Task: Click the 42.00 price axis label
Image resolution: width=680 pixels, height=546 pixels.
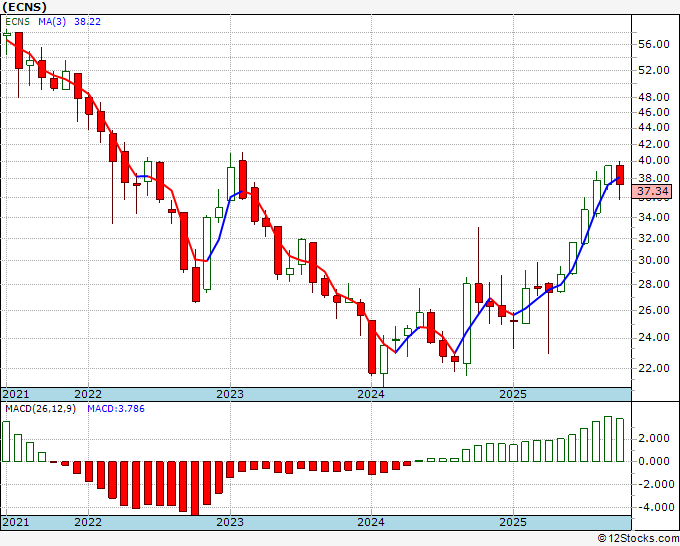Action: 654,144
